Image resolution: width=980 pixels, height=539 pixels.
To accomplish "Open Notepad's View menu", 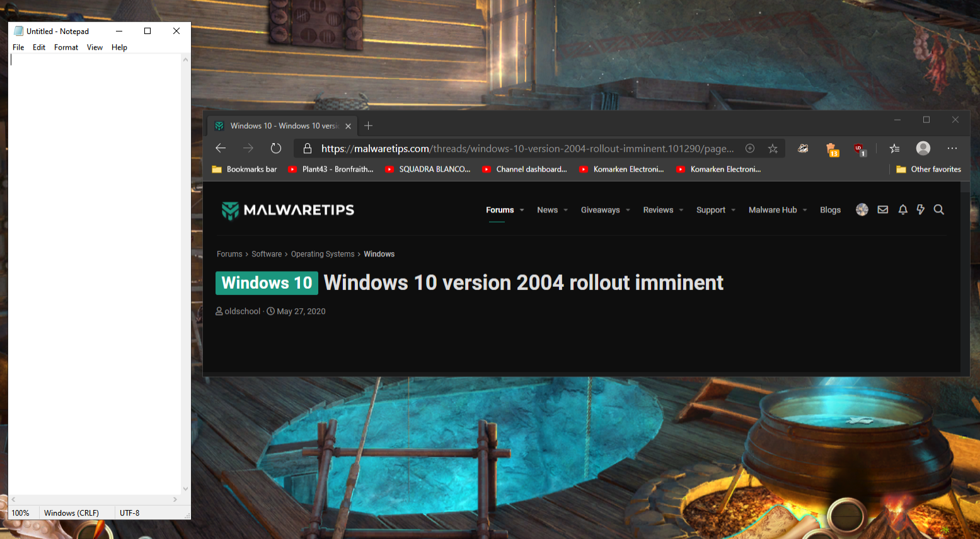I will point(95,47).
